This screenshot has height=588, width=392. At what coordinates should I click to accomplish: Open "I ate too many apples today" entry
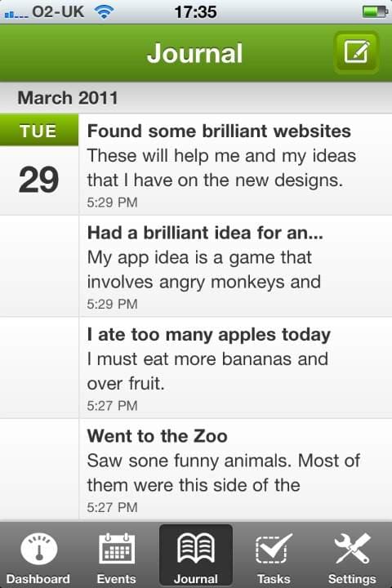tap(235, 367)
